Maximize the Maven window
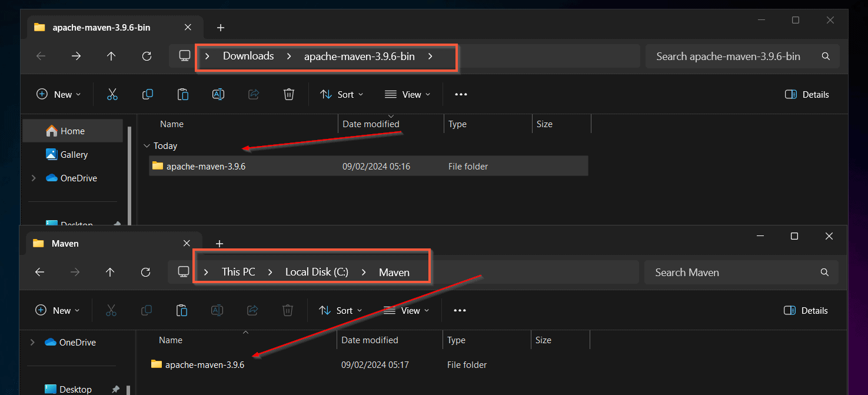 tap(794, 236)
